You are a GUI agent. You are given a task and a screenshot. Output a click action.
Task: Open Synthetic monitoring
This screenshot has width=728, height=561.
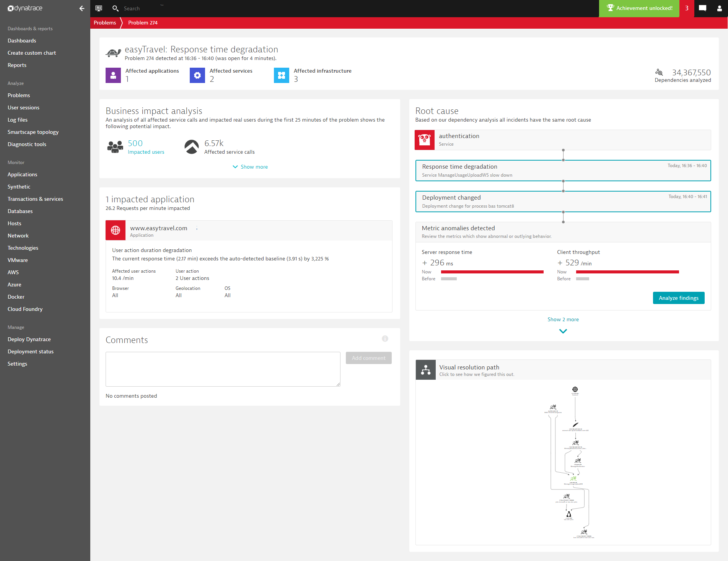(19, 187)
